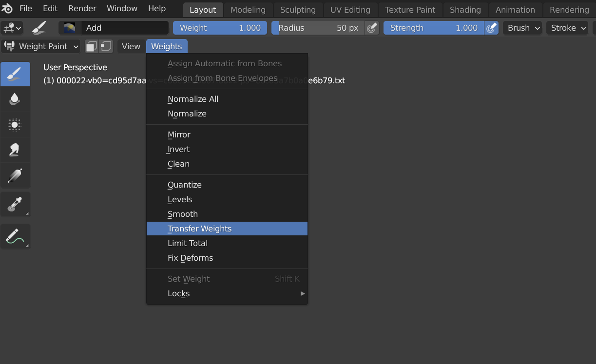The image size is (596, 364).
Task: Click Assign from Bone Envelopes entry
Action: point(227,78)
